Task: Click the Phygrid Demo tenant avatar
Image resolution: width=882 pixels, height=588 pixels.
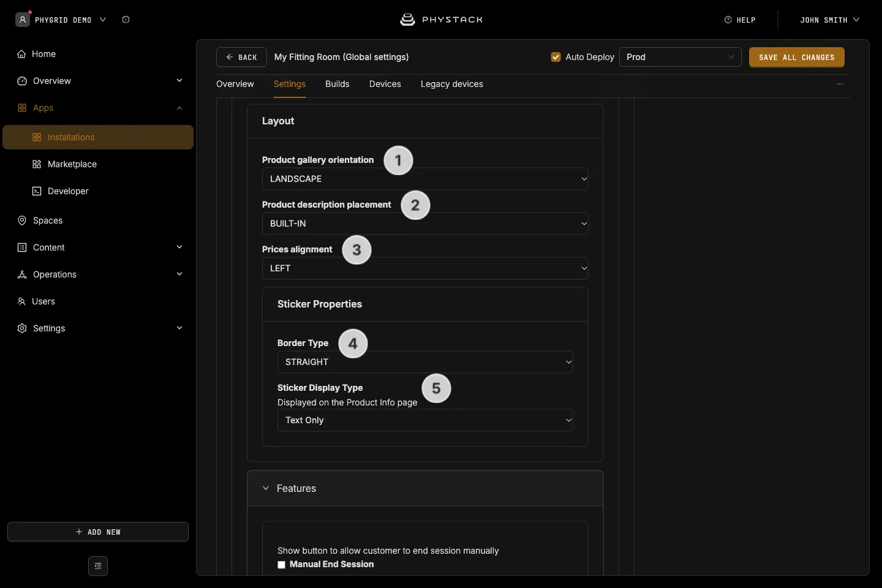Action: click(23, 20)
